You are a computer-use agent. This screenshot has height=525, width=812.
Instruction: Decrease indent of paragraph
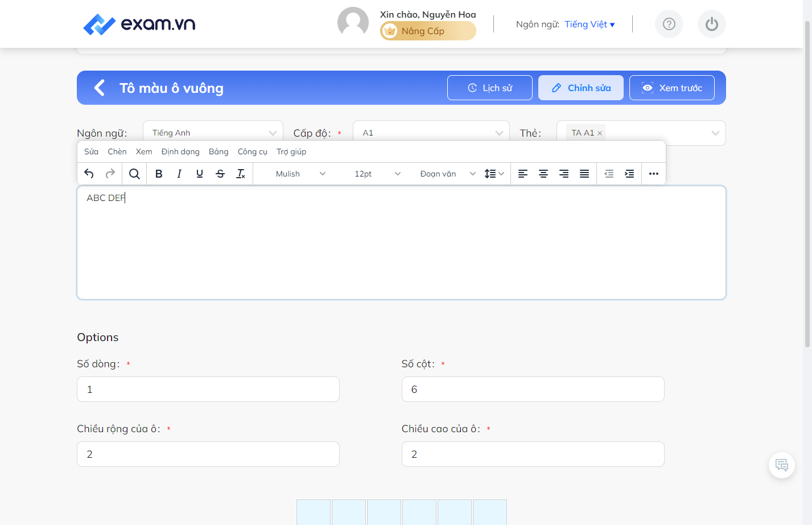pos(609,174)
